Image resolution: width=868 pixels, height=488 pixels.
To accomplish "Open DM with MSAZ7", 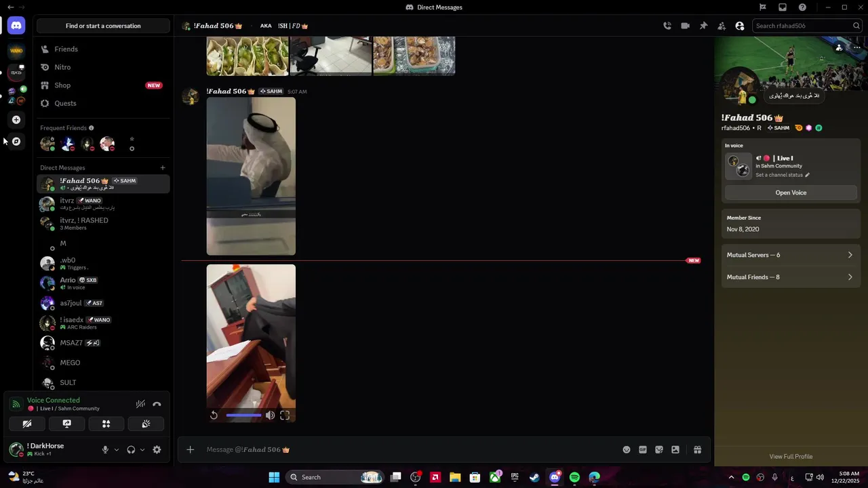I will pyautogui.click(x=103, y=343).
